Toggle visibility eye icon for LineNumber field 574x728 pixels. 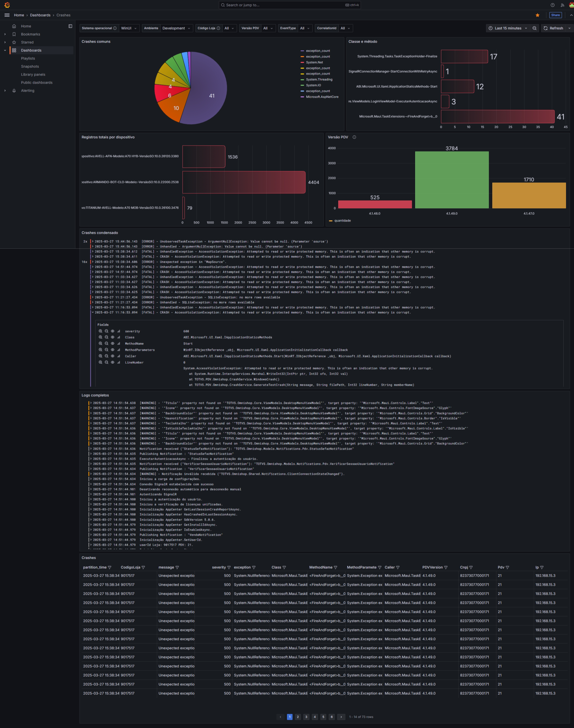(113, 362)
